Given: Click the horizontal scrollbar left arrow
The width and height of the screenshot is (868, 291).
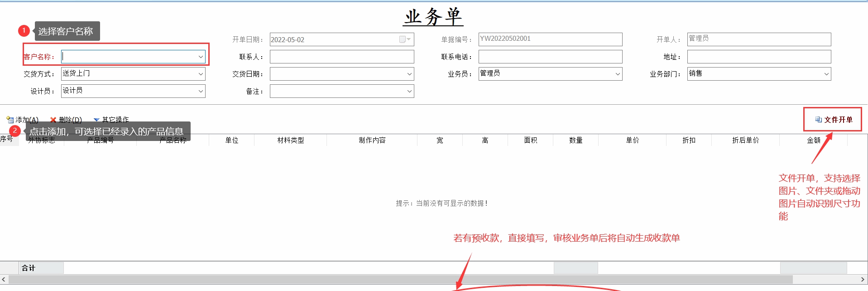Looking at the screenshot, I should (4, 279).
